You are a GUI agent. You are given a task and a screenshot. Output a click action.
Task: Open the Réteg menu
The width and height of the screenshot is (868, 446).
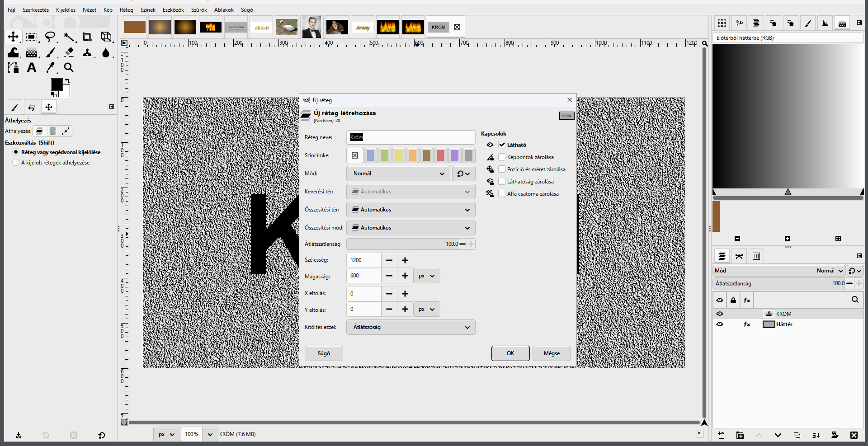click(127, 9)
